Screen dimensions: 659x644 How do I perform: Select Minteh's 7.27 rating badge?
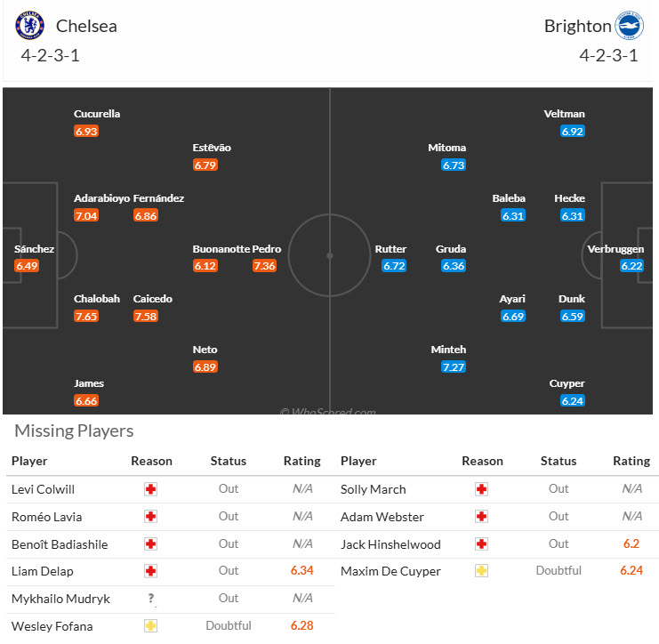point(454,366)
